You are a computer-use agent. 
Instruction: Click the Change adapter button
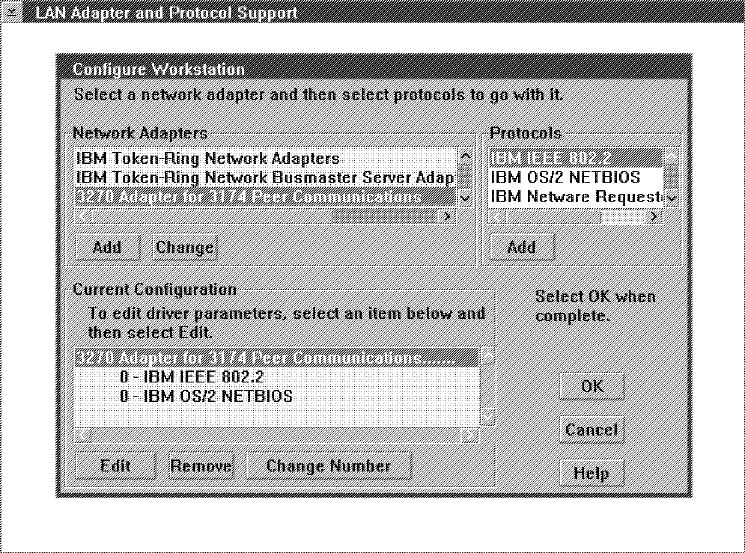184,247
